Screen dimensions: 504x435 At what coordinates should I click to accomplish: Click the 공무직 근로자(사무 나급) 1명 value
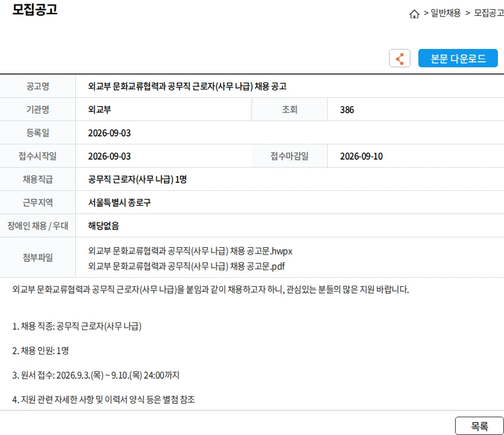click(137, 179)
